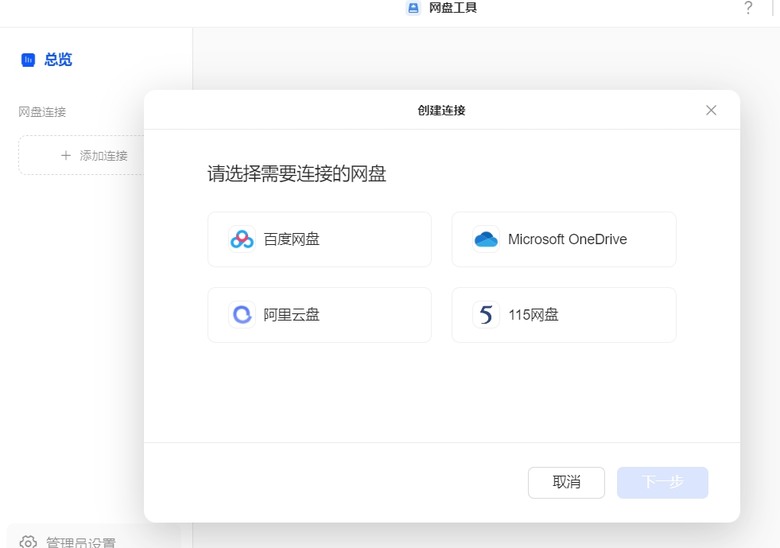Click the 创建连接 dialog title
This screenshot has width=780, height=548.
pos(441,110)
